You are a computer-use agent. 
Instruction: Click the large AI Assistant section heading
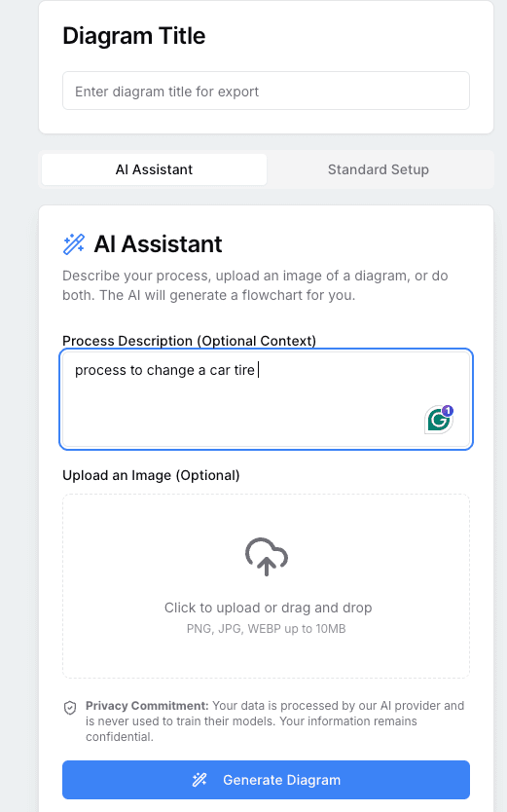pos(158,244)
